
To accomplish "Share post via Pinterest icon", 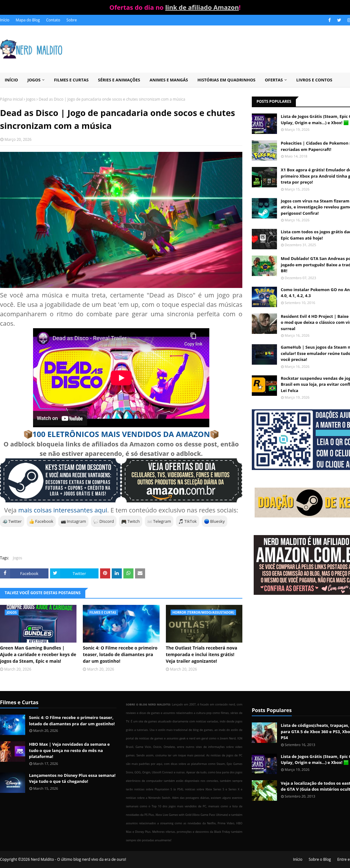I will 105,573.
